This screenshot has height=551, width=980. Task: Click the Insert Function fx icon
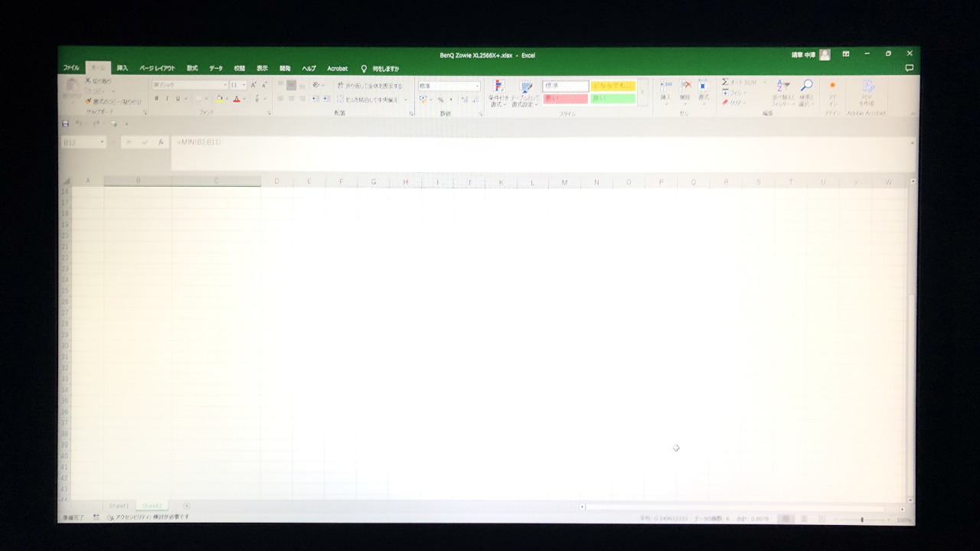tap(161, 142)
